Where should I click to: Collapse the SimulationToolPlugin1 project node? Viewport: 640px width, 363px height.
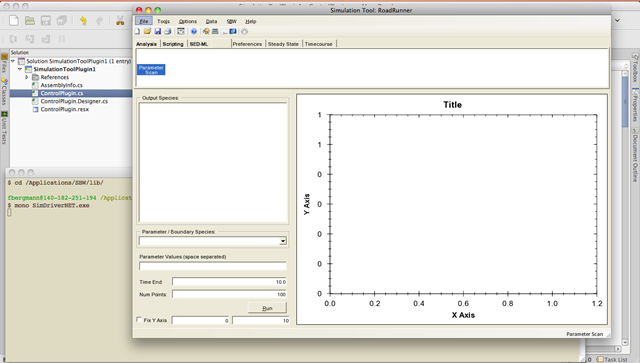20,69
